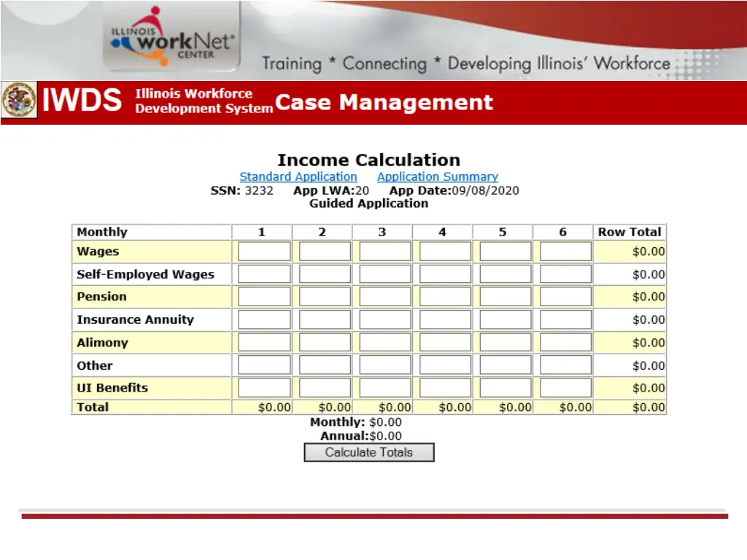Viewport: 747px width, 560px height.
Task: Focus UI Benefits field for month 2
Action: pyautogui.click(x=325, y=388)
